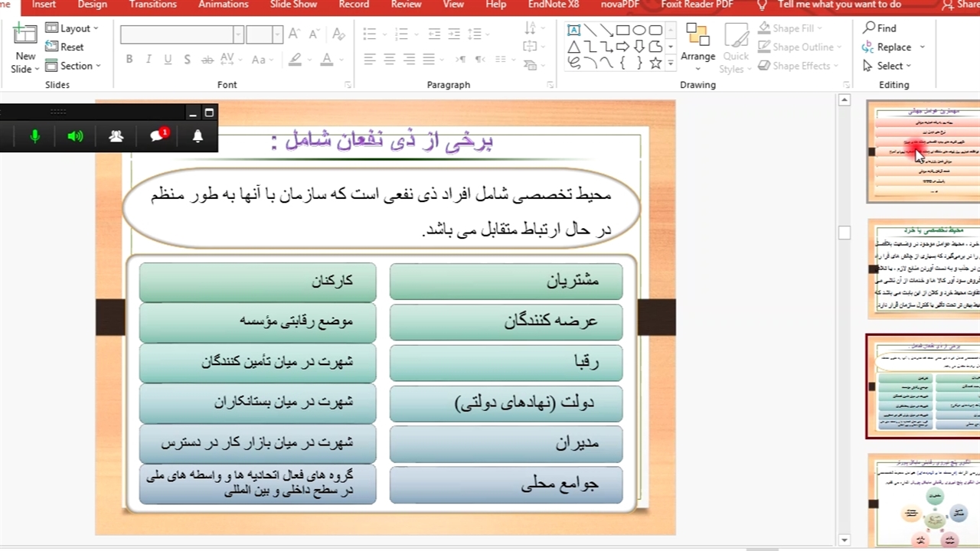Click the font color swatch button
Image resolution: width=980 pixels, height=551 pixels.
tap(327, 60)
